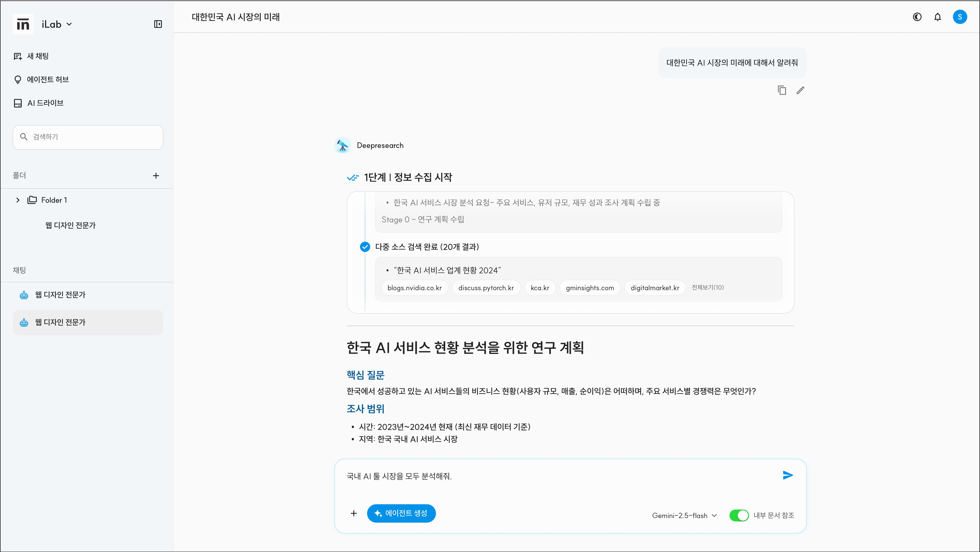The height and width of the screenshot is (552, 980).
Task: Open the blogs.nvidia.co.kr source chip
Action: click(414, 288)
